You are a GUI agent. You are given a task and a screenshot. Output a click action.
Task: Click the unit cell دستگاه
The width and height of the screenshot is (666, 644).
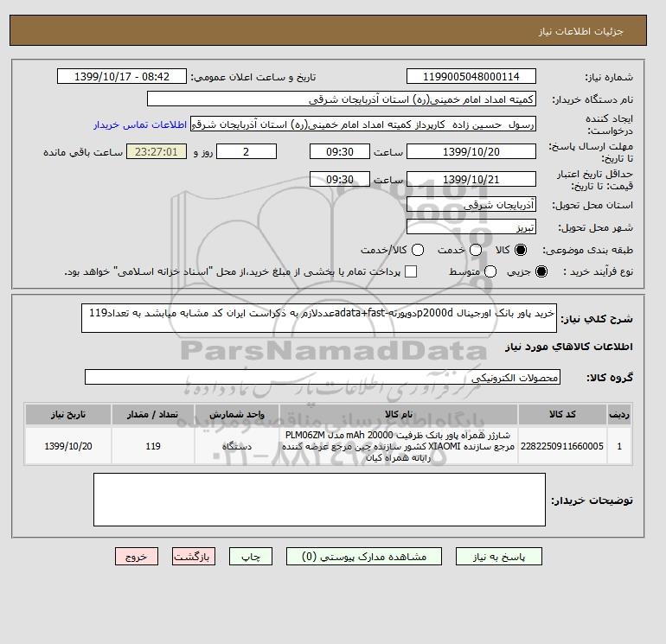click(237, 446)
